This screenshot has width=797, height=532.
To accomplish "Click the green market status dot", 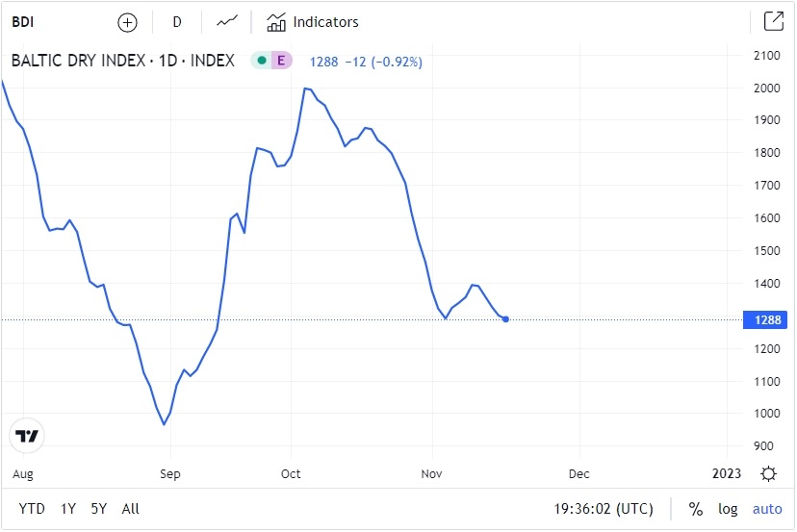I will [261, 61].
